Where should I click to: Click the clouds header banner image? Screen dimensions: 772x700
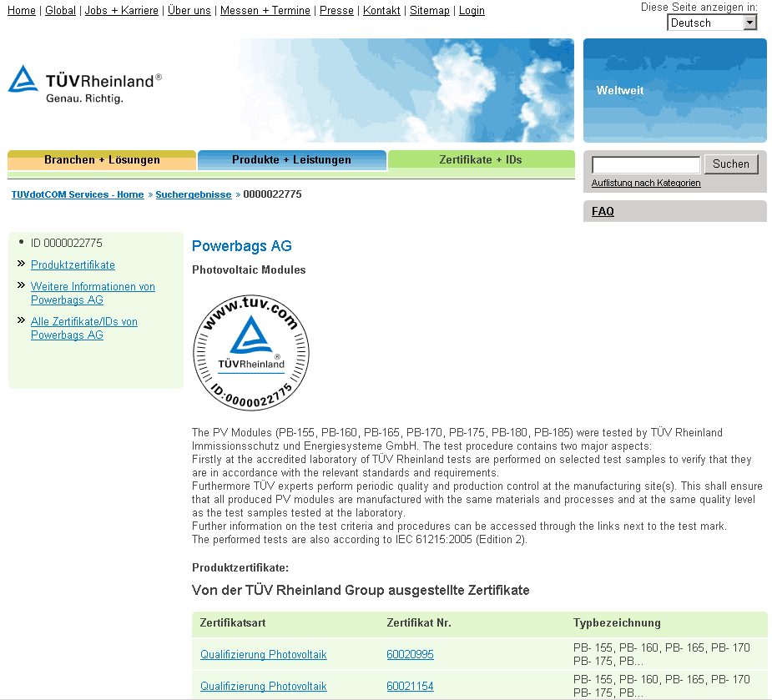406,91
